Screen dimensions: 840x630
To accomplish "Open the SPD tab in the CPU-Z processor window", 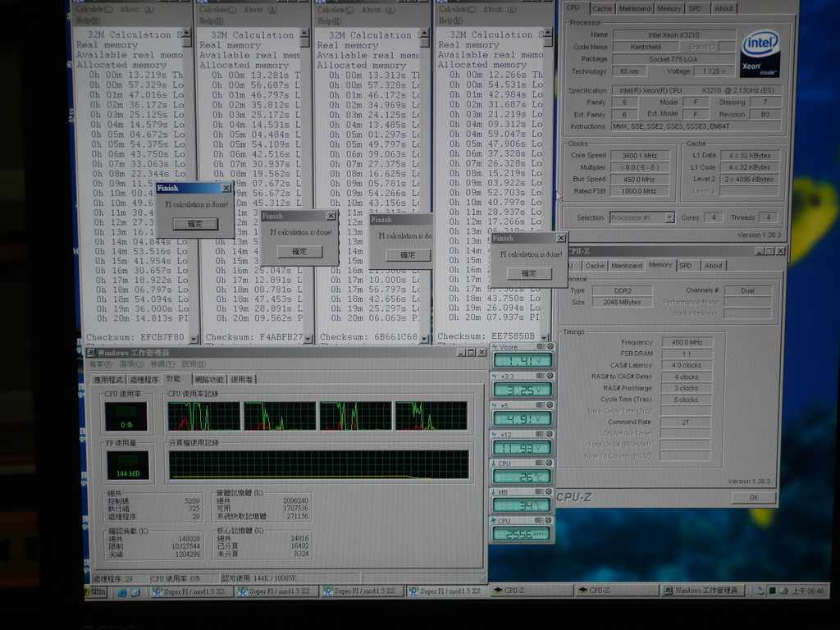I will point(695,8).
